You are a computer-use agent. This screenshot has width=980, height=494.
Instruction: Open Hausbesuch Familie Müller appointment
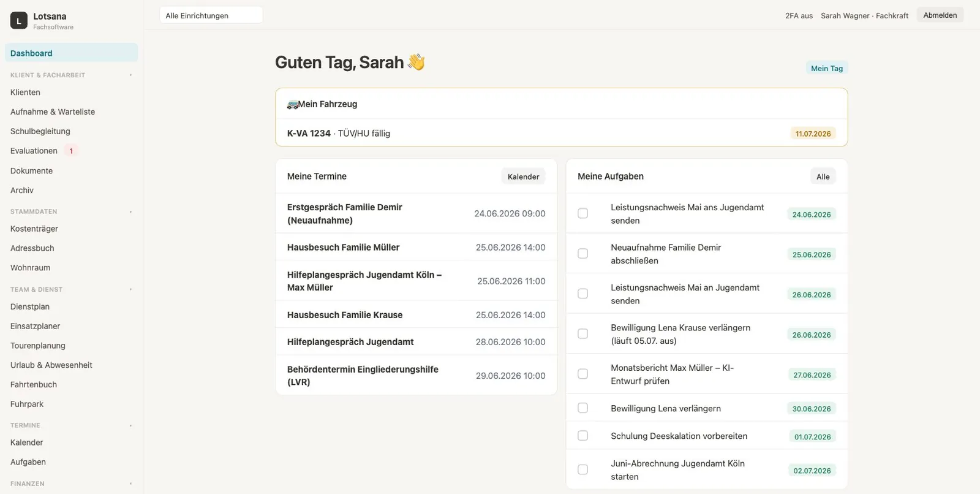[417, 247]
